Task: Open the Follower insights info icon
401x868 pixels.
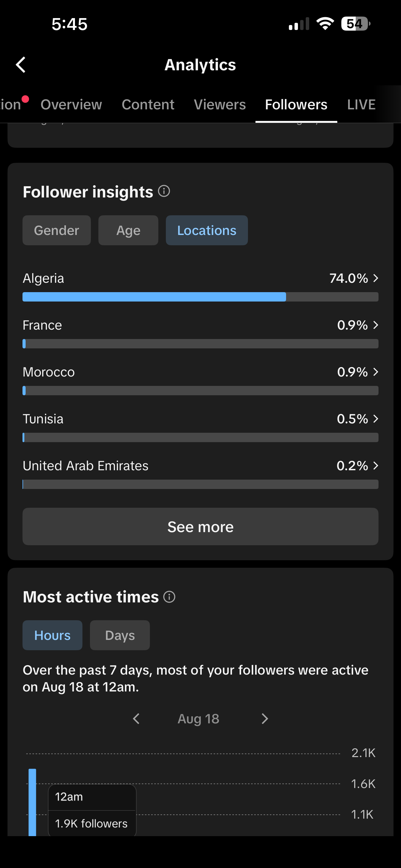Action: [164, 192]
